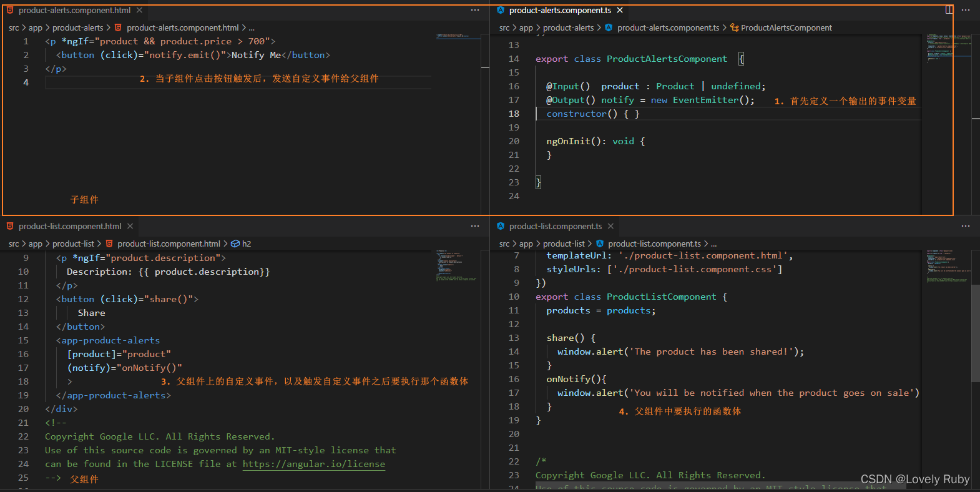Click HTML5 icon on product-list.component.html tab
This screenshot has width=980, height=492.
coord(10,226)
